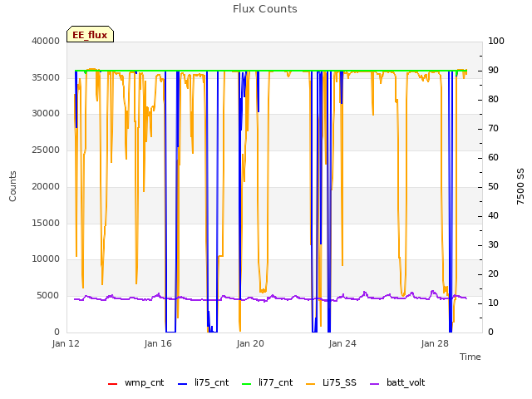Click the 30000 left axis tick label
Viewport: 532px width, 399px height.
click(46, 114)
